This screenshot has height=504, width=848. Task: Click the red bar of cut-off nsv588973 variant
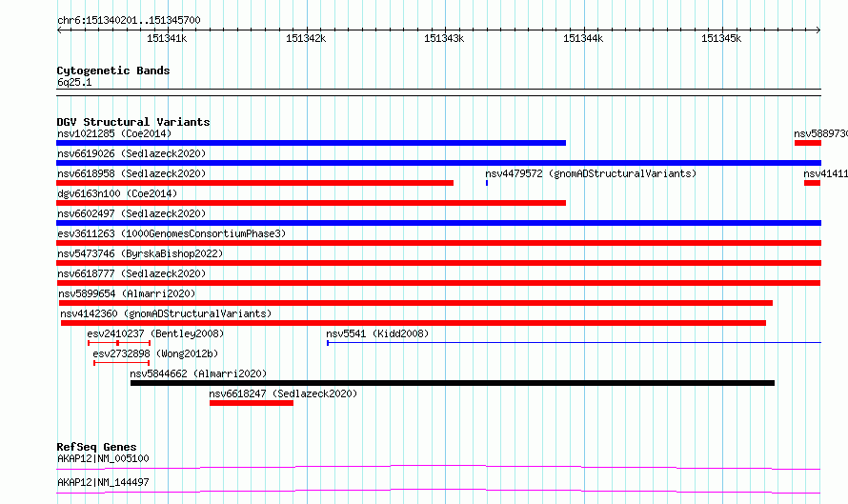(x=808, y=143)
